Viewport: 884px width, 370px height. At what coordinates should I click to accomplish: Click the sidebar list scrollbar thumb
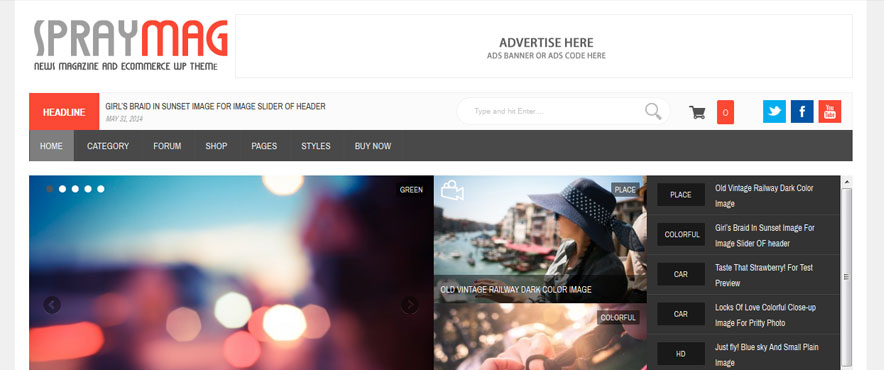pyautogui.click(x=846, y=276)
